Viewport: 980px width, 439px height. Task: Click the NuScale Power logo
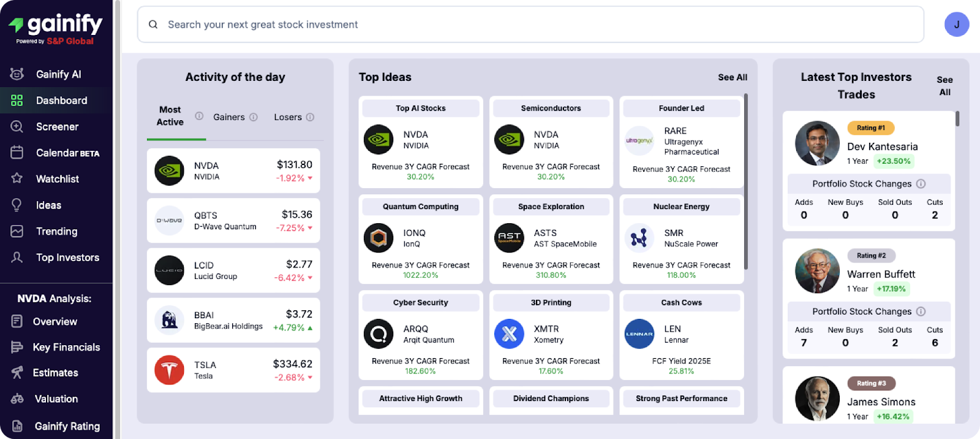coord(639,238)
